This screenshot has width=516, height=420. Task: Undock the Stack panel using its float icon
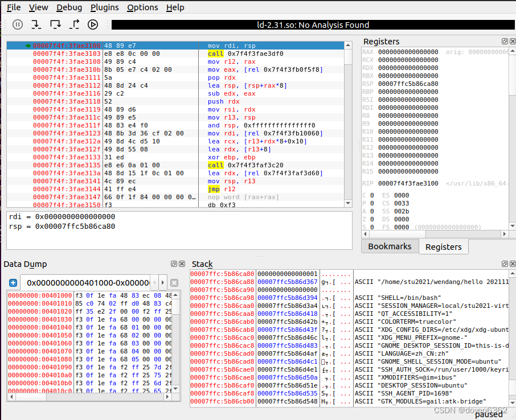pyautogui.click(x=503, y=264)
